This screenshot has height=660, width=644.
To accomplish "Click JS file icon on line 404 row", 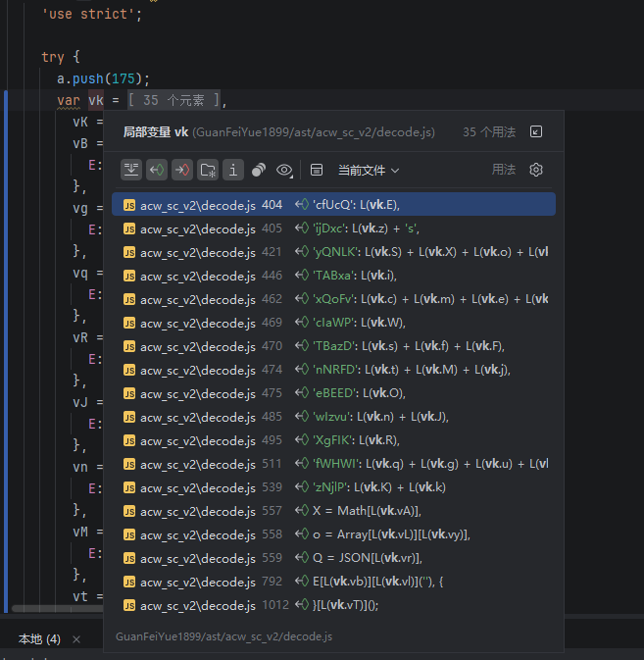I will (x=129, y=205).
